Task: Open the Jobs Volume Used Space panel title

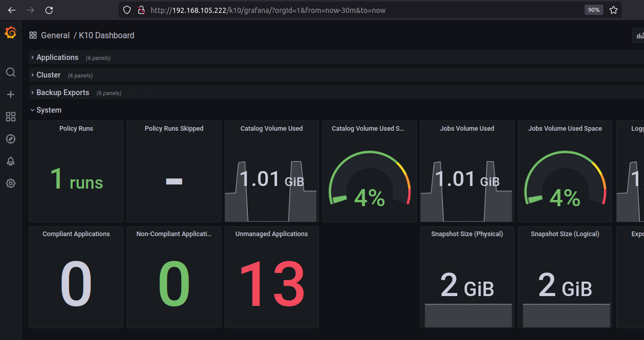Action: 565,129
